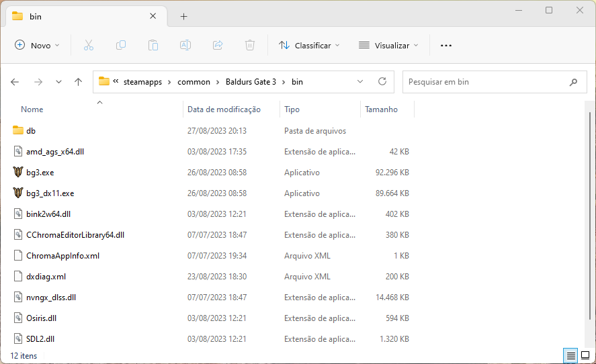Open the Classificar sort dropdown
This screenshot has height=364, width=596.
tap(309, 45)
